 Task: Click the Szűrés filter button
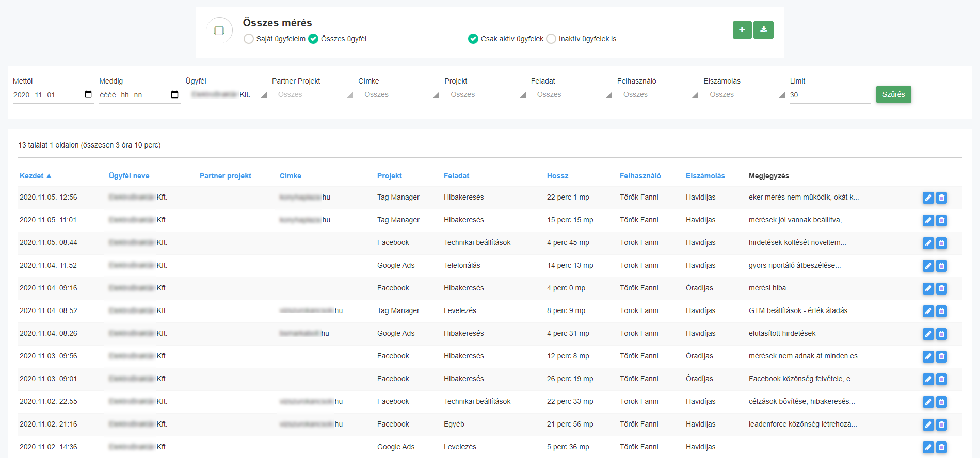click(893, 94)
